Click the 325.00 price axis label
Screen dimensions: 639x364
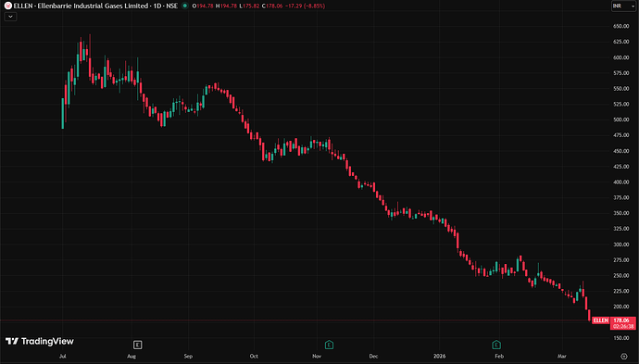621,228
